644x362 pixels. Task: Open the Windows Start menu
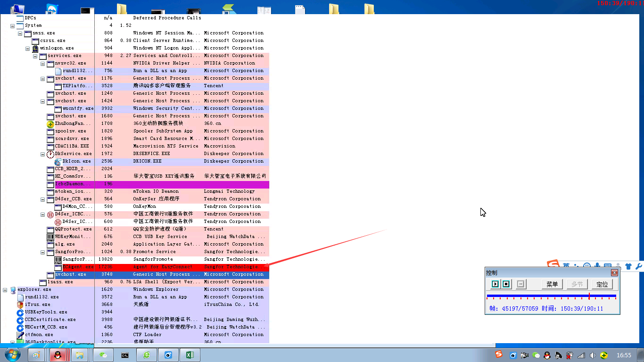tap(12, 355)
